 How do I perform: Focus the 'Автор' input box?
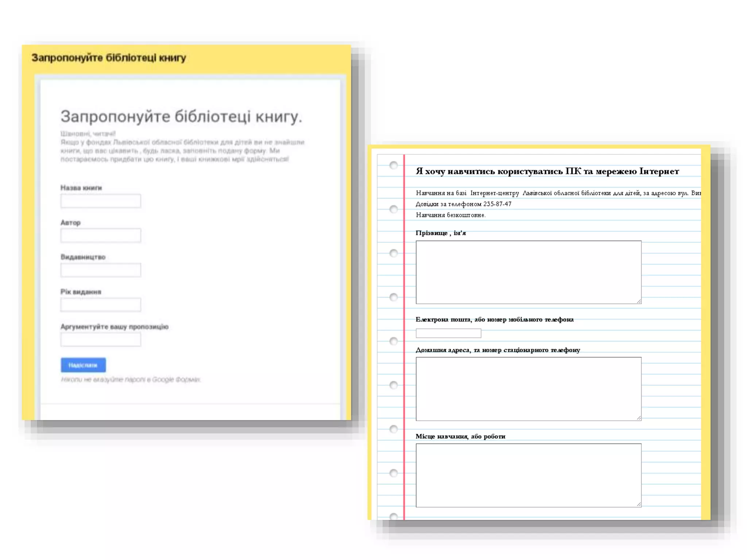click(101, 236)
